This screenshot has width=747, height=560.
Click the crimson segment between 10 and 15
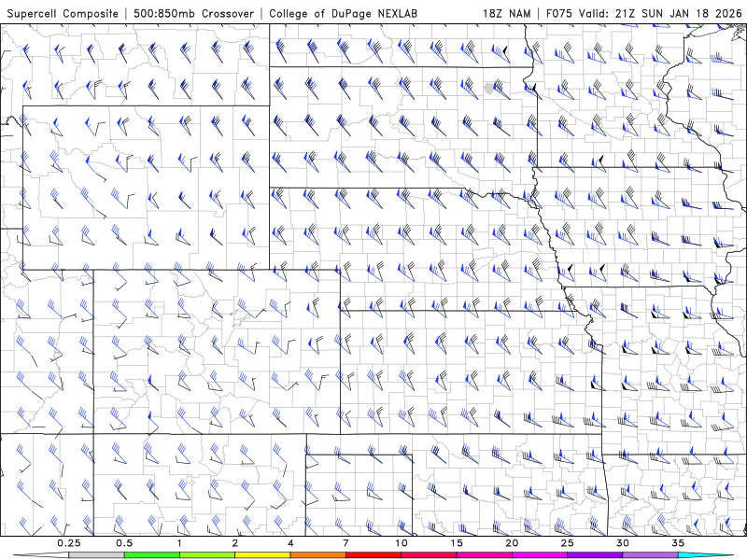tap(429, 555)
